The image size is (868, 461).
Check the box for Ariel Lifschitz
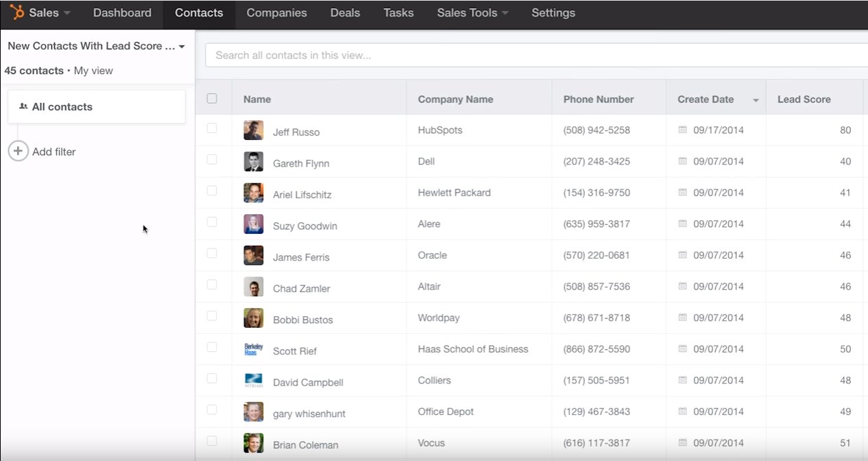[212, 191]
